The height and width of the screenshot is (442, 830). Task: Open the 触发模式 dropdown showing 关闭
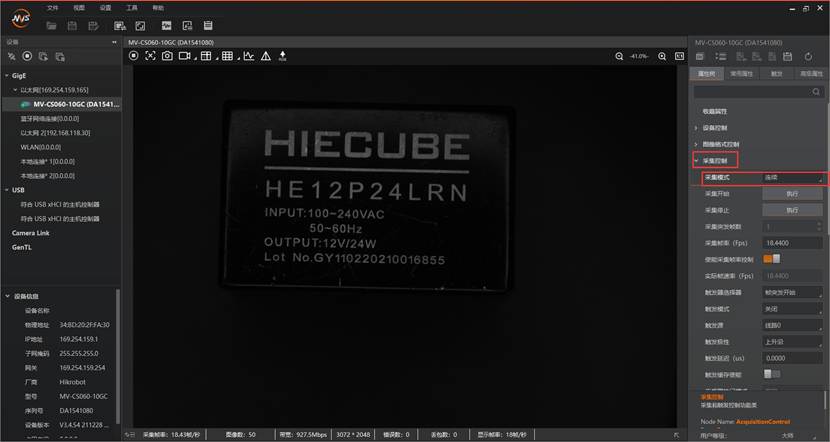pyautogui.click(x=792, y=309)
